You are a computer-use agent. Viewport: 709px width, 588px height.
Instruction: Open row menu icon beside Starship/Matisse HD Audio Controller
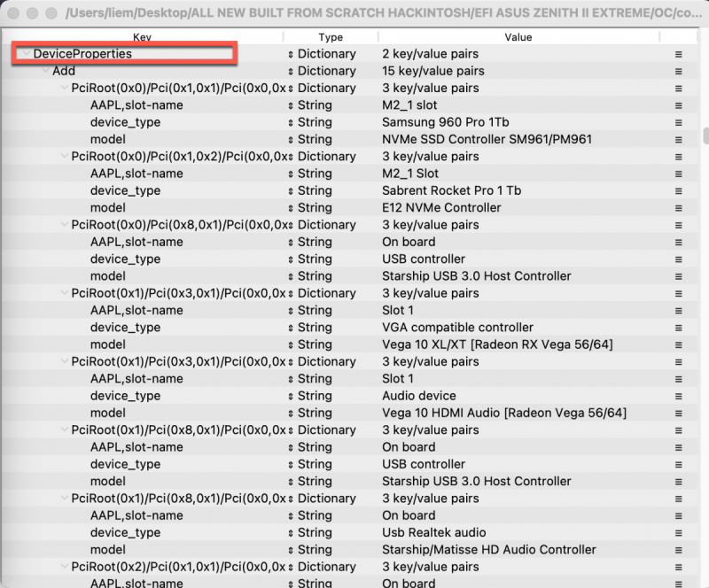point(678,550)
